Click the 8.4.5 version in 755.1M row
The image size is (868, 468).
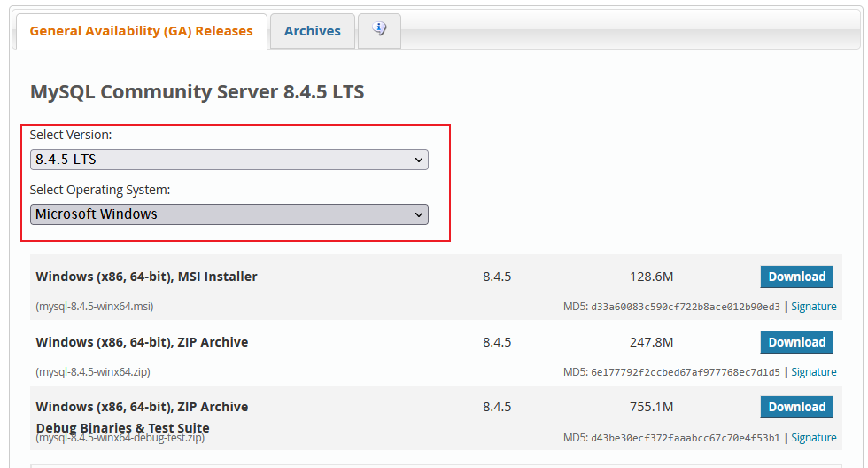(x=497, y=407)
